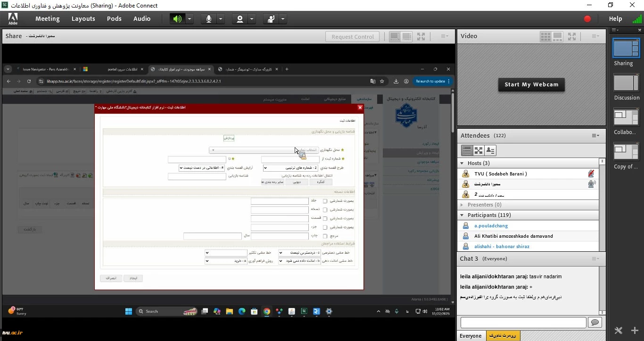Viewport: 644px width, 341px height.
Task: Switch Attendees pod to breakout room view
Action: coord(479,150)
